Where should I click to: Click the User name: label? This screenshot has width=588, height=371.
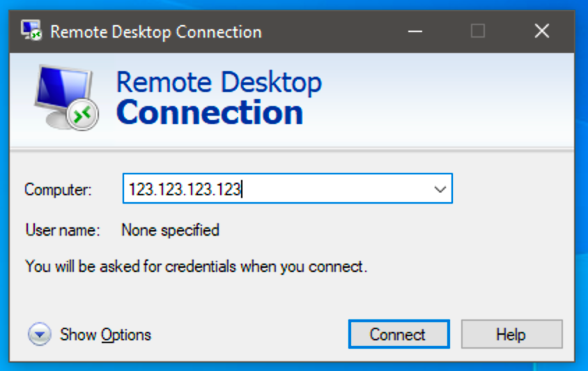pos(63,230)
